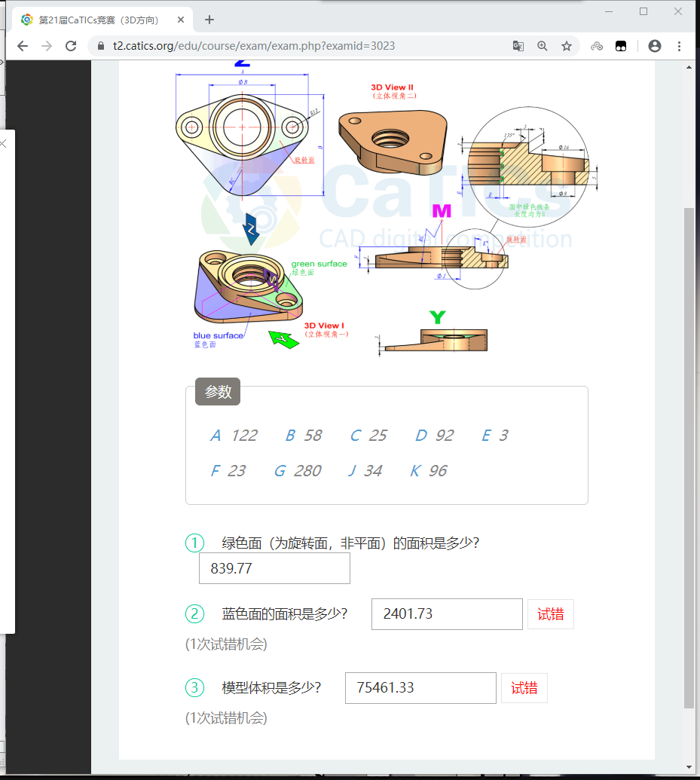700x780 pixels.
Task: Click the browser back arrow
Action: pyautogui.click(x=23, y=46)
